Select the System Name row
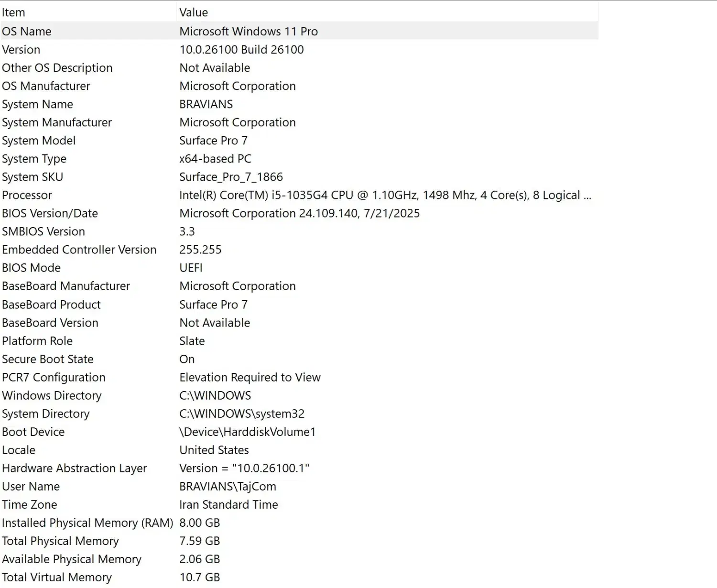Screen dimensions: 717x588 37,104
